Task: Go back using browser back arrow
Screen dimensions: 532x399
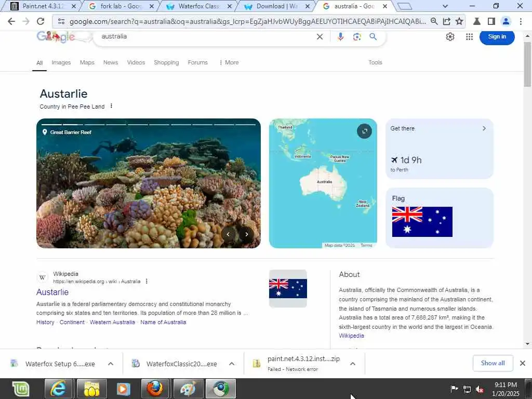Action: 11,21
